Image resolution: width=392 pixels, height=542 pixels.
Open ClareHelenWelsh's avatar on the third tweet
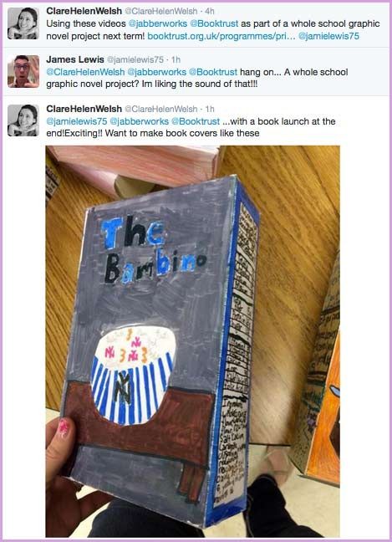23,120
